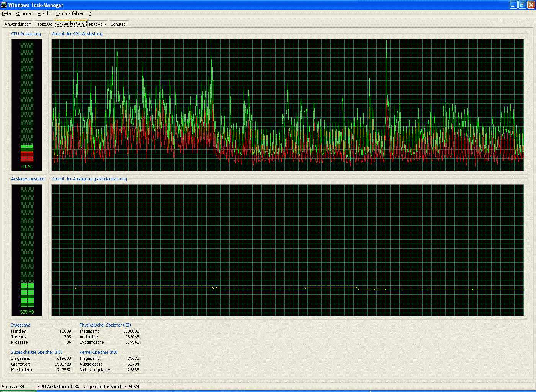Show the Benutzer tab
536x392 pixels.
tap(119, 24)
